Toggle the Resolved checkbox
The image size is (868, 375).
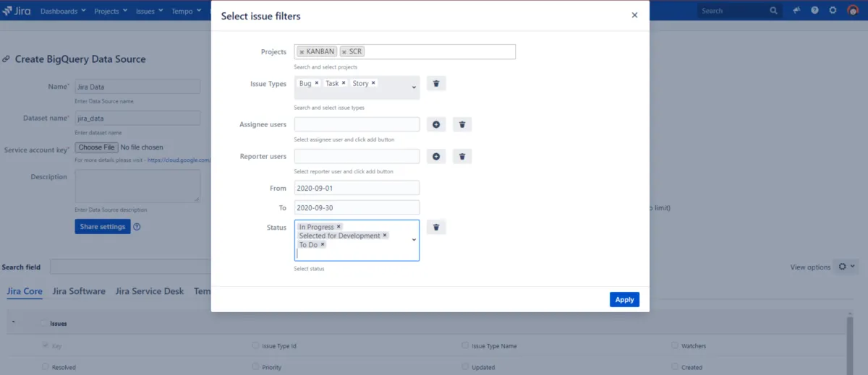pos(46,367)
